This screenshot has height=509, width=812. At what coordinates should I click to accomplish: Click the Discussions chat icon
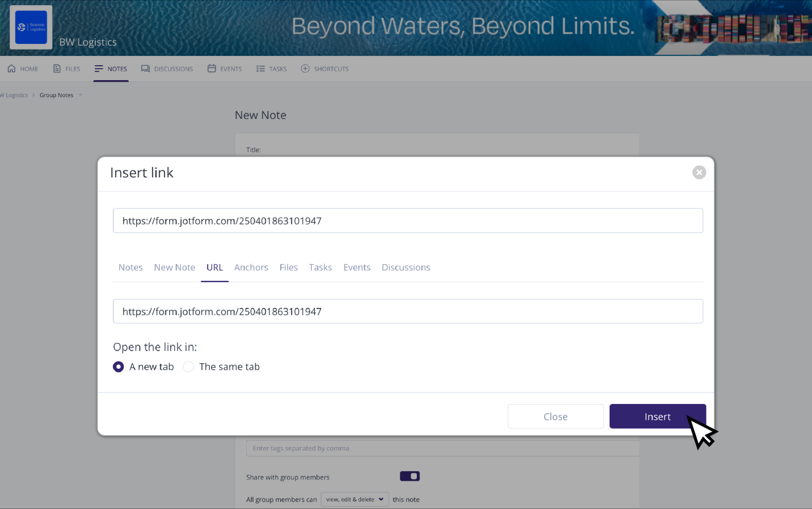point(145,69)
